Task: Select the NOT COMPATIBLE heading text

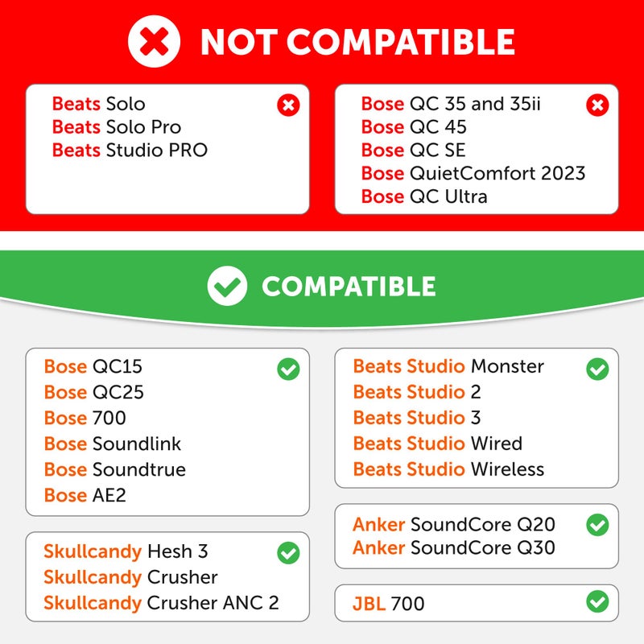Action: pos(357,42)
